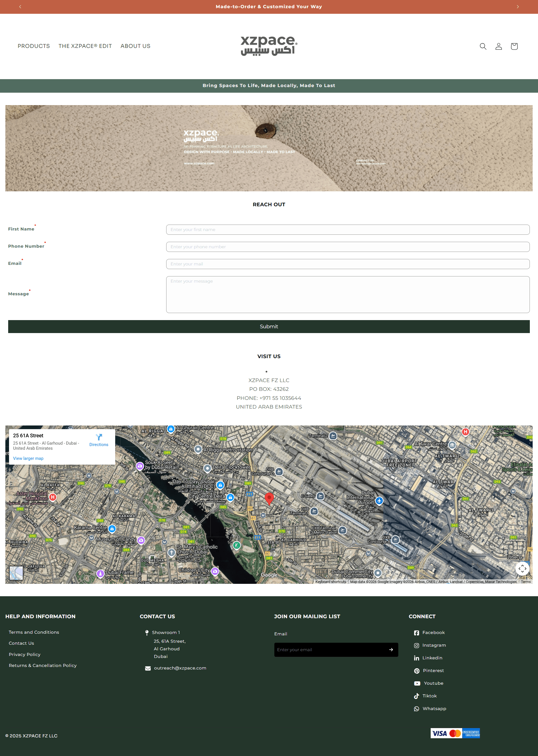Viewport: 538px width, 756px height.
Task: Click the outreach@xzpace.com email link
Action: (180, 668)
